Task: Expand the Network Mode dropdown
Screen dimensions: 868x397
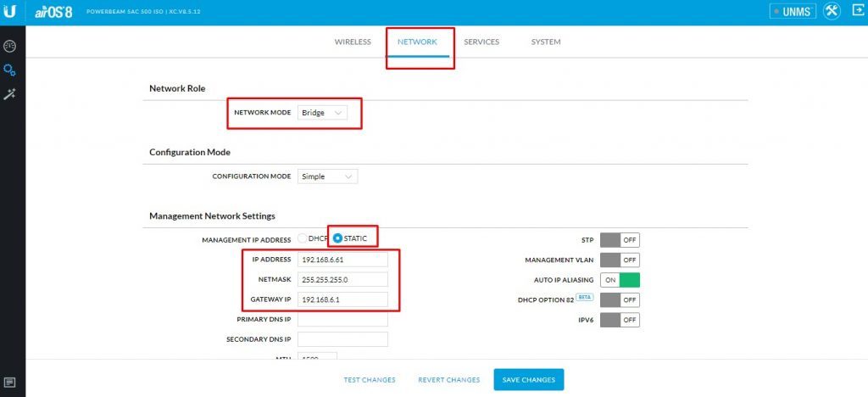Action: pos(322,113)
